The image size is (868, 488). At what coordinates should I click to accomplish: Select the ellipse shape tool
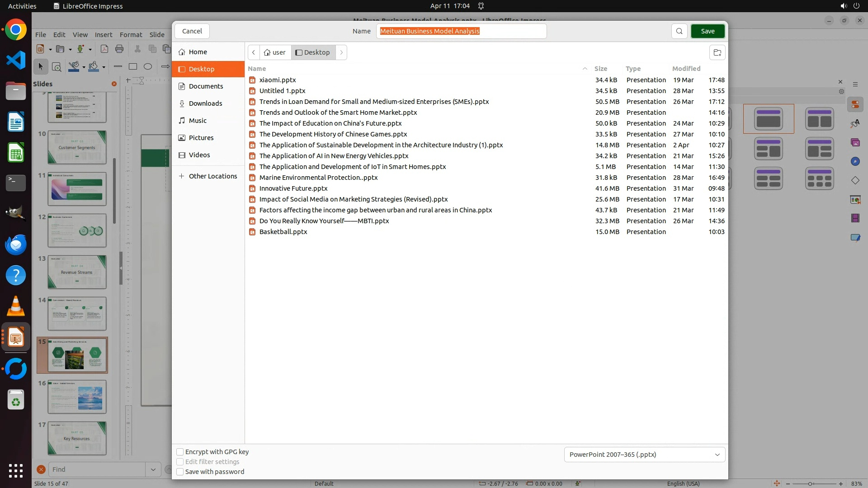tap(148, 66)
